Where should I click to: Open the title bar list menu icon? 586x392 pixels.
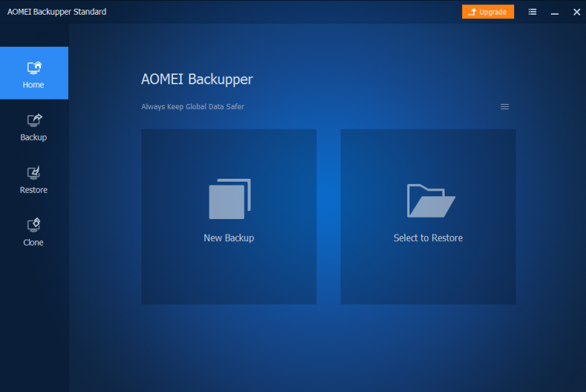[x=533, y=12]
